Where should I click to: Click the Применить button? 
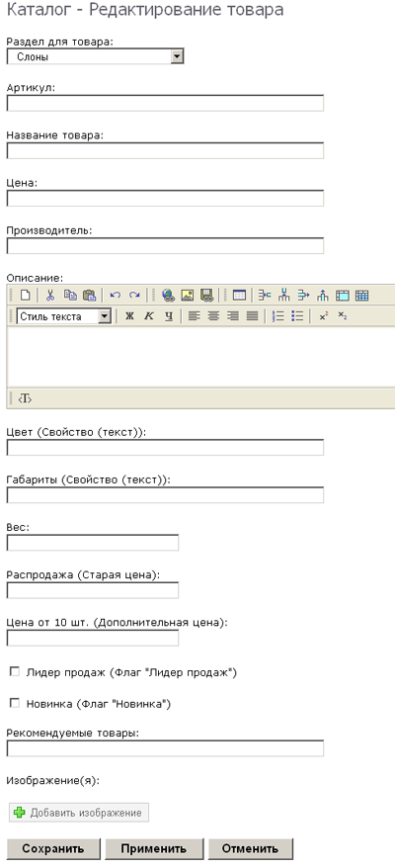point(154,848)
